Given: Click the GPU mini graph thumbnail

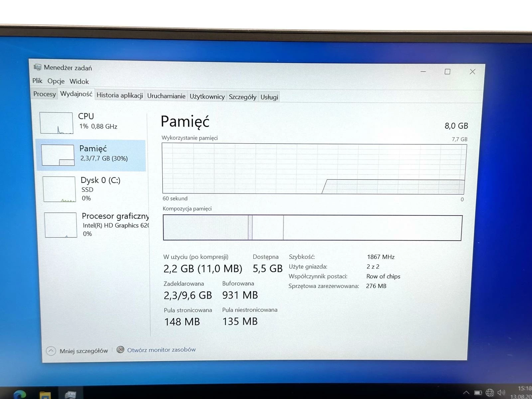Looking at the screenshot, I should tap(61, 225).
